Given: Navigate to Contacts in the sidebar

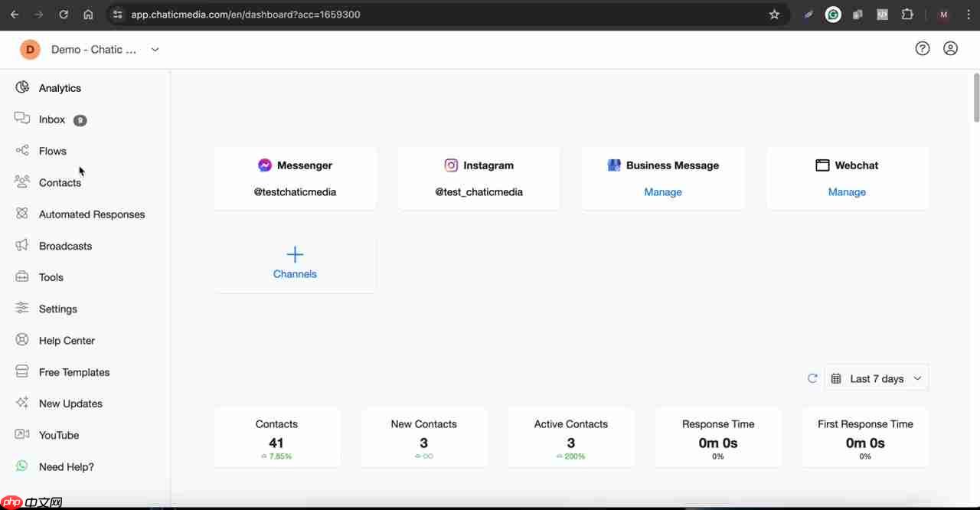Looking at the screenshot, I should (60, 182).
